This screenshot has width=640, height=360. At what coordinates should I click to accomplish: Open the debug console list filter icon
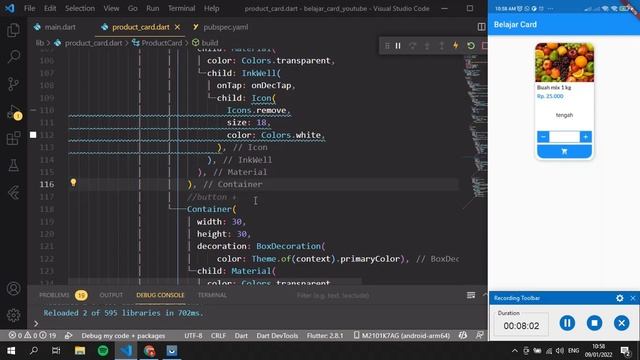pos(471,295)
